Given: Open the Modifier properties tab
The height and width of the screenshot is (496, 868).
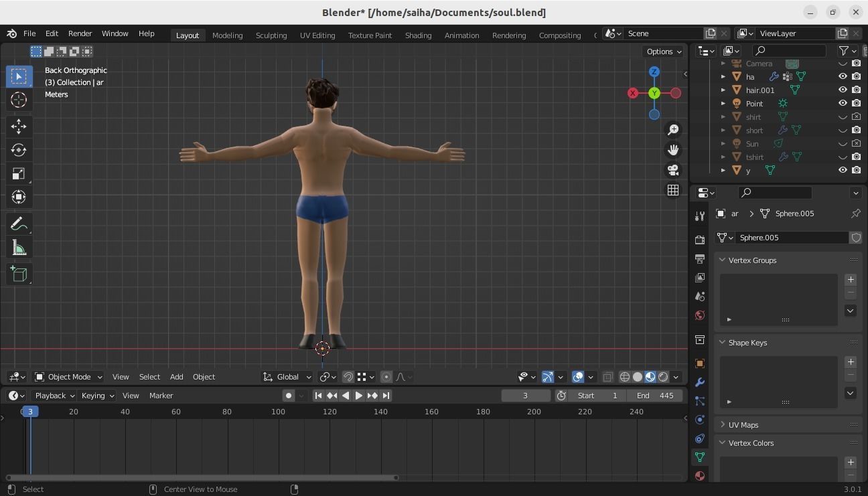Looking at the screenshot, I should tap(700, 382).
